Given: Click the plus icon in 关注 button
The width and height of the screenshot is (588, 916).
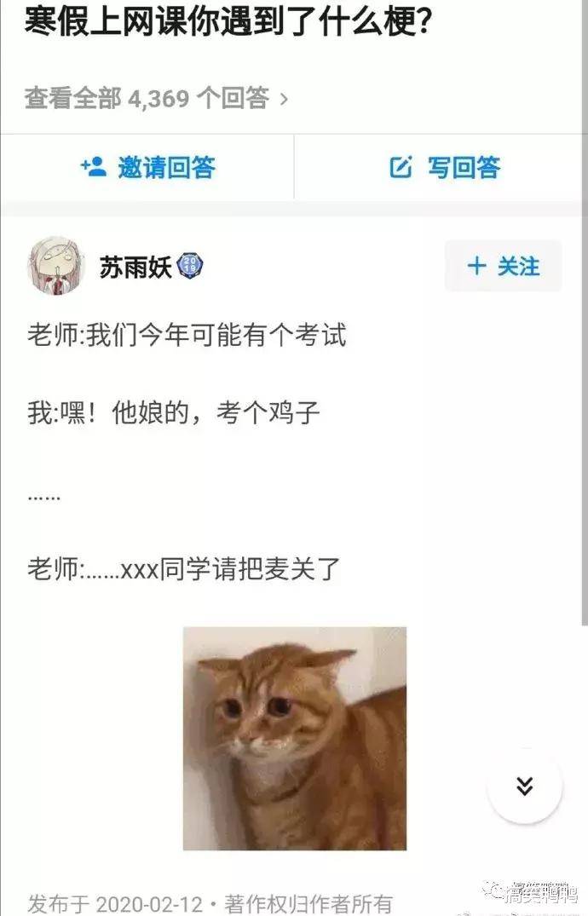Looking at the screenshot, I should (x=477, y=266).
